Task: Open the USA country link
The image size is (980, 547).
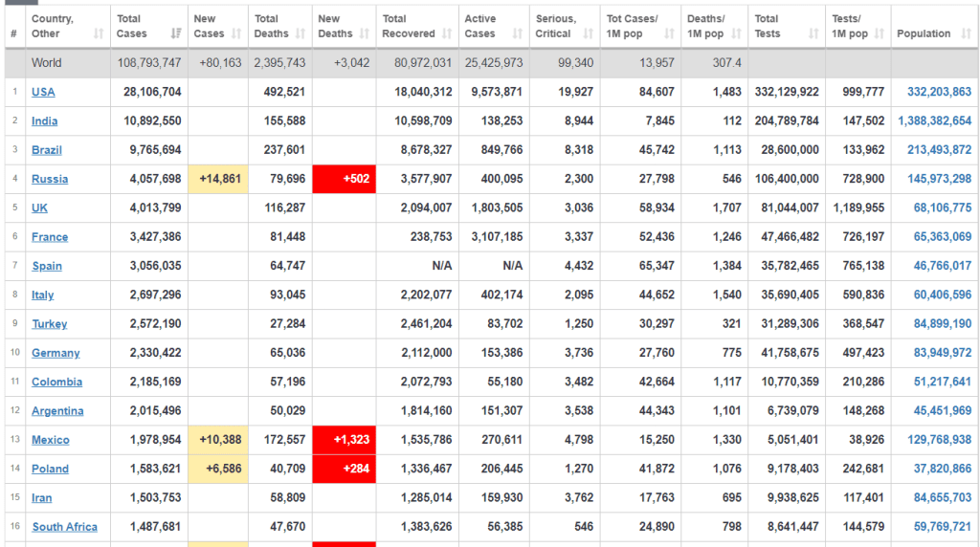Action: pos(43,92)
